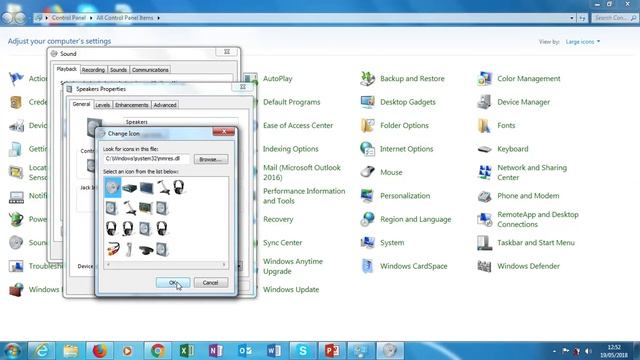Switch to the Advanced tab in Speakers Properties
Screen dimensions: 640x360
click(165, 105)
